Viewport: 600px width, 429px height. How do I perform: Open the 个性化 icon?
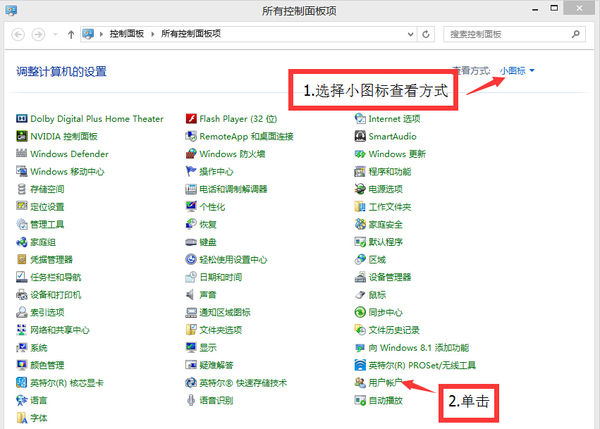(191, 207)
